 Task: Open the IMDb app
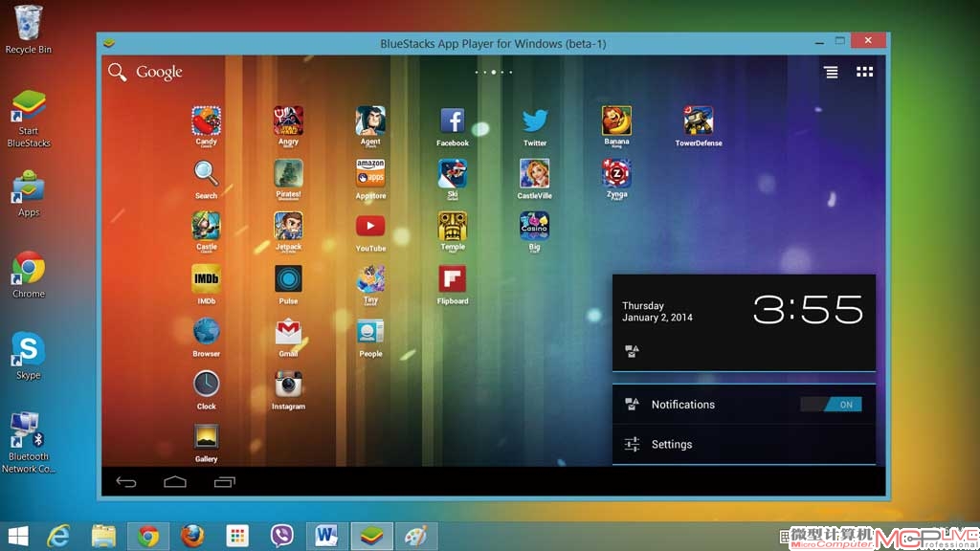[207, 278]
